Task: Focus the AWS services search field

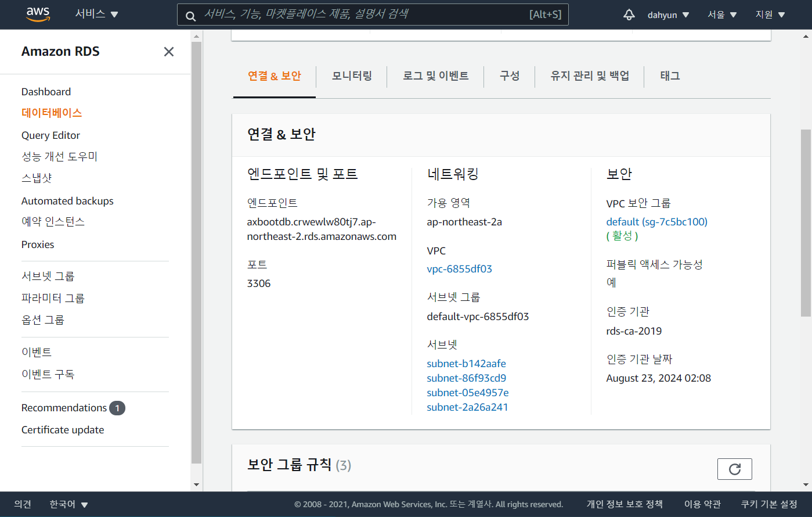Action: tap(373, 15)
